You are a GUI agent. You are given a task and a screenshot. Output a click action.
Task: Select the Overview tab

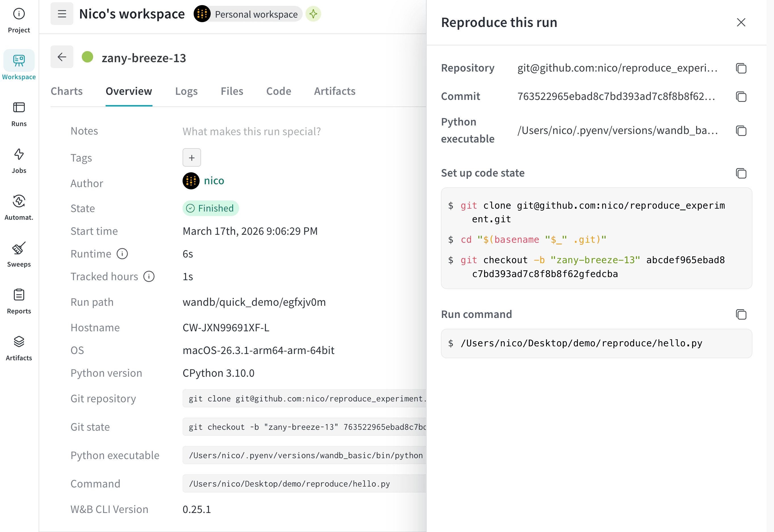129,91
